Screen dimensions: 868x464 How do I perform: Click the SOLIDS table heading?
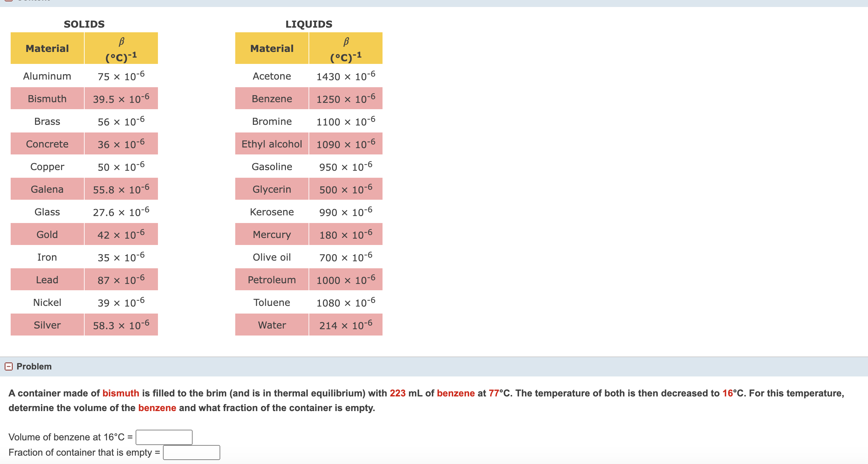84,24
